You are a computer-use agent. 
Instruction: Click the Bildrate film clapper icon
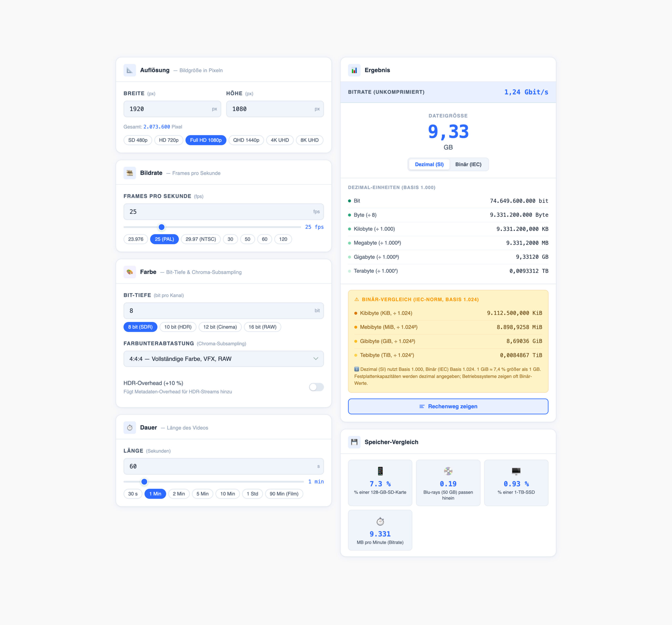click(x=129, y=173)
